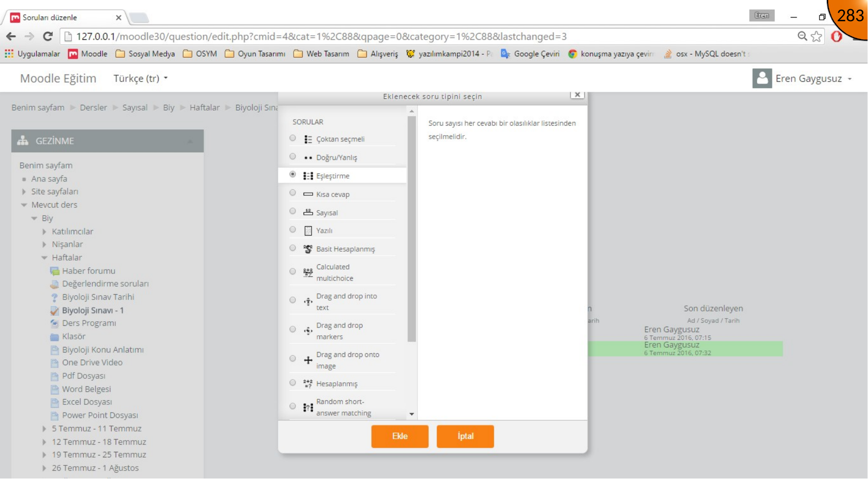
Task: Collapse the Biy course node
Action: [34, 218]
